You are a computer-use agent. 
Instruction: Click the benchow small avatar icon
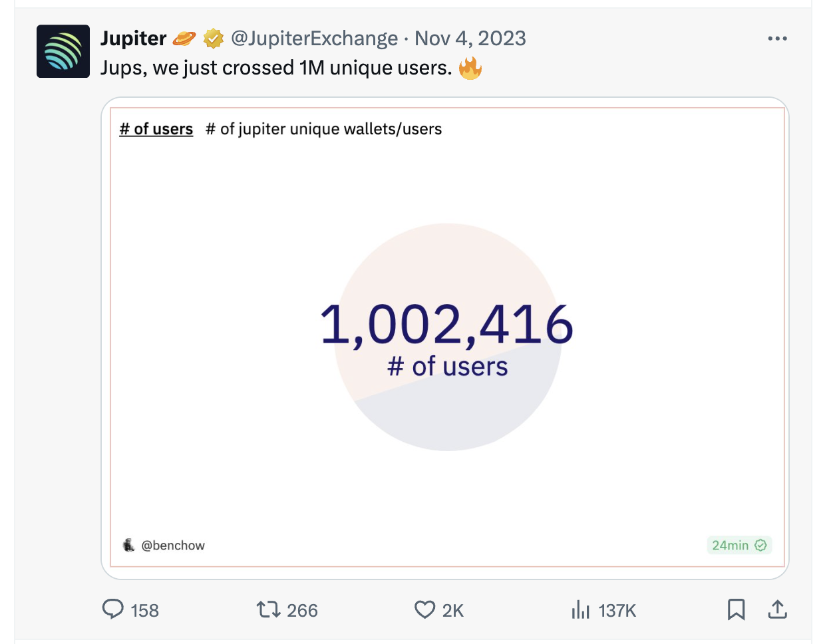click(x=129, y=546)
